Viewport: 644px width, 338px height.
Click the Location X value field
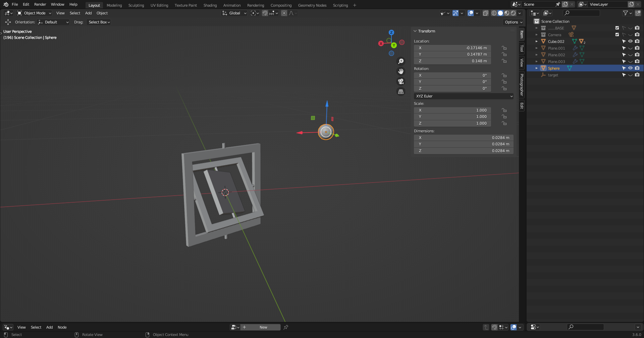[452, 48]
